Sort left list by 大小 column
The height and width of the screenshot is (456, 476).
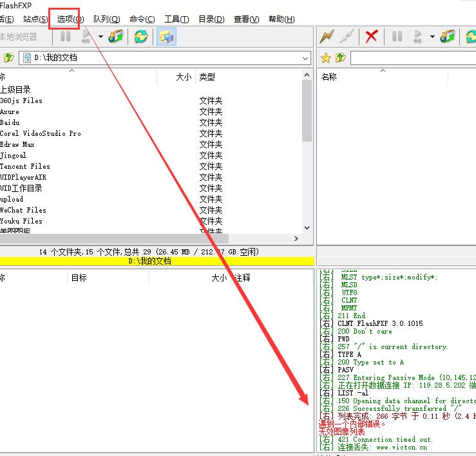(x=184, y=77)
